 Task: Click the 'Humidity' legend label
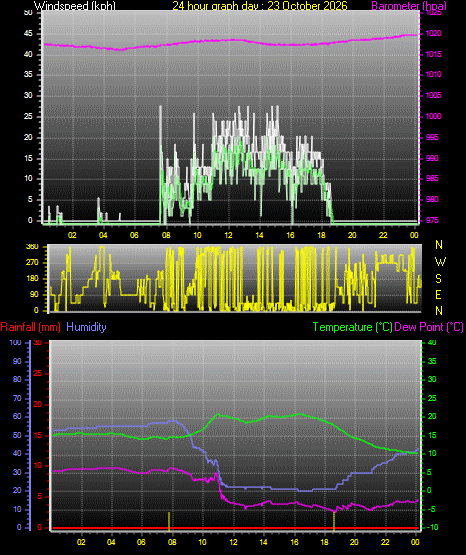pos(86,327)
